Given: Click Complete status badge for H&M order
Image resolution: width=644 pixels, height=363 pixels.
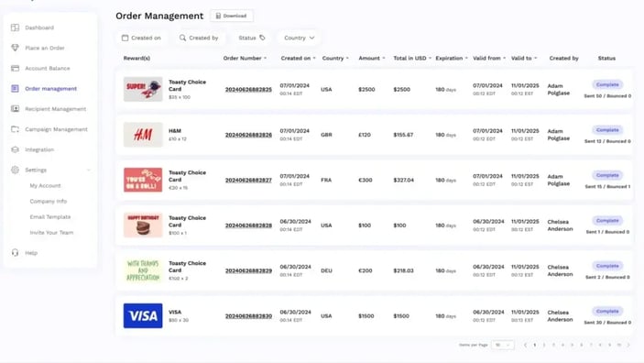Looking at the screenshot, I should (x=607, y=130).
